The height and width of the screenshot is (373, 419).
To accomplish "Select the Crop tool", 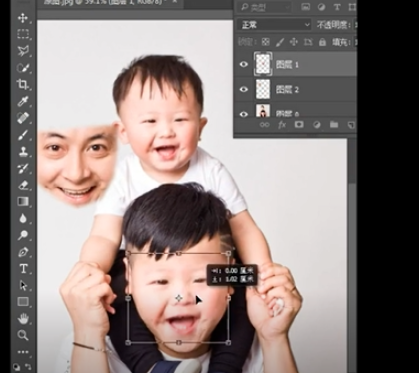I will (x=23, y=84).
